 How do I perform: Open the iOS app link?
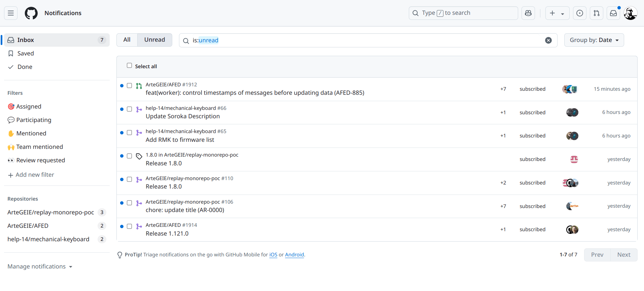coord(273,255)
